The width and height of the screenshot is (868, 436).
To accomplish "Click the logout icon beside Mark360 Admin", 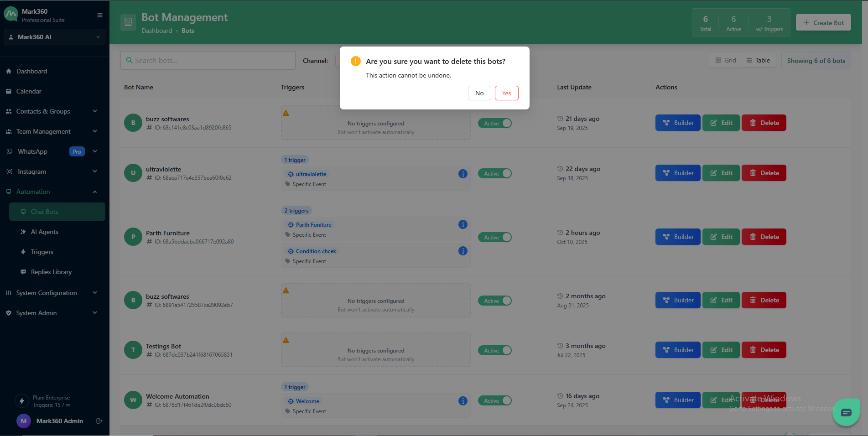I will (x=99, y=421).
